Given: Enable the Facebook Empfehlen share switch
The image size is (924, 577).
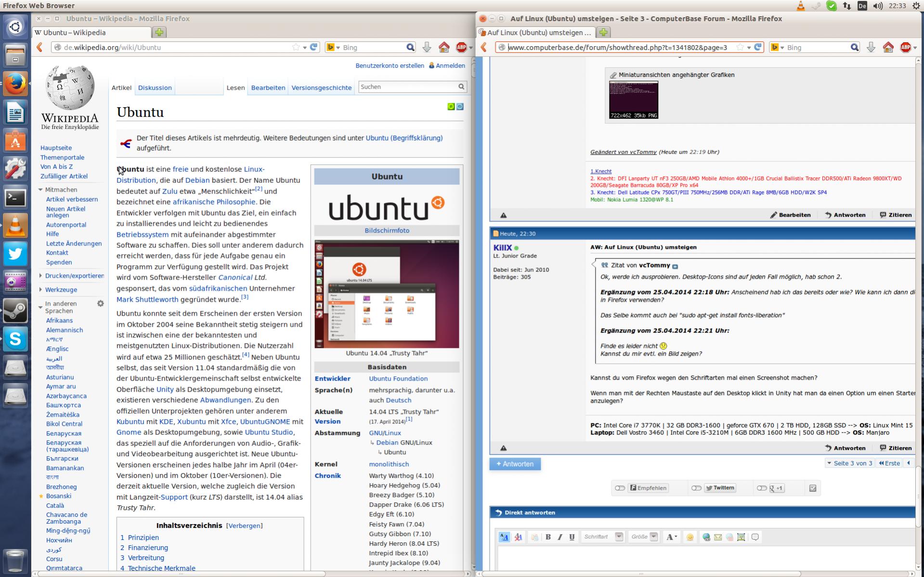Looking at the screenshot, I should click(x=620, y=488).
